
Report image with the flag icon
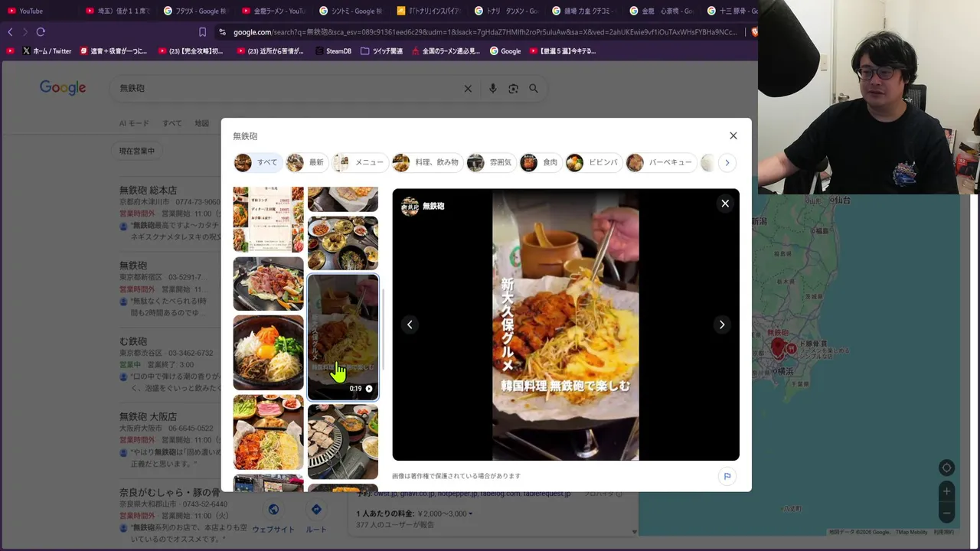point(727,476)
